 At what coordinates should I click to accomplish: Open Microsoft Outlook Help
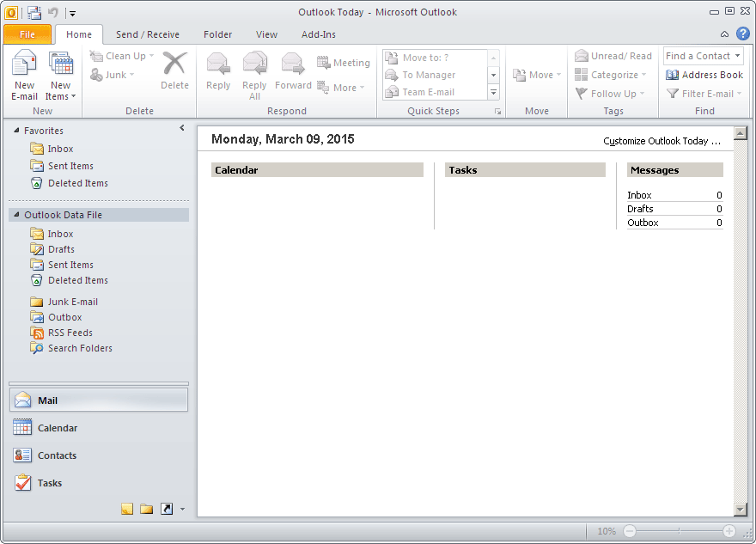coord(743,34)
